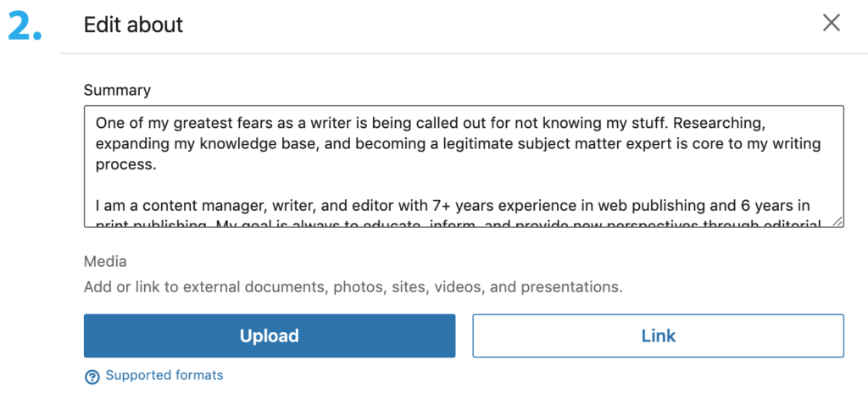Click the question mark help icon

[92, 376]
